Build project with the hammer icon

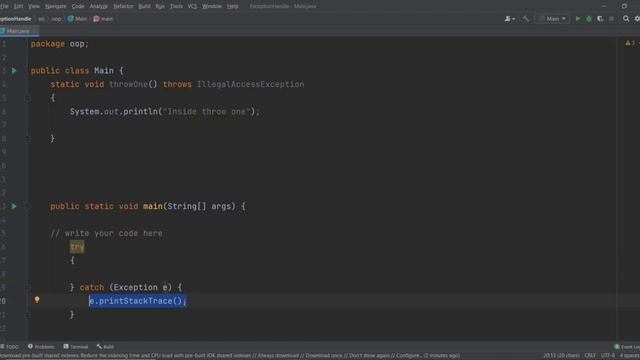click(526, 19)
